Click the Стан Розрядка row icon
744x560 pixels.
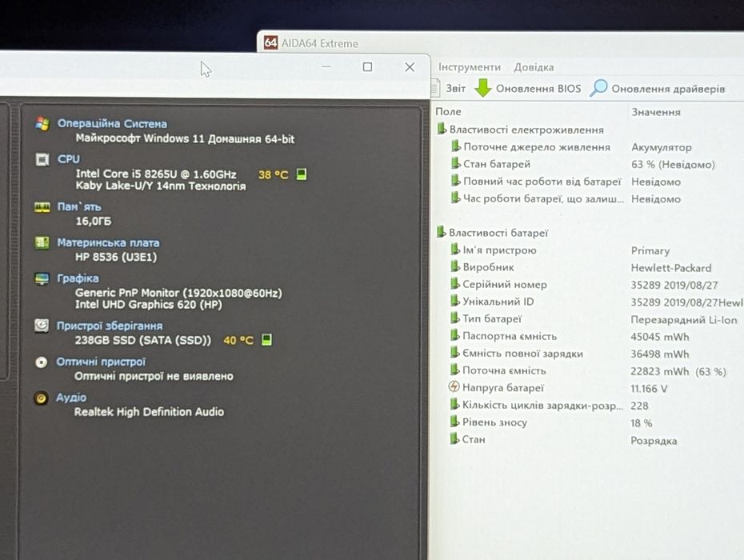[x=454, y=439]
